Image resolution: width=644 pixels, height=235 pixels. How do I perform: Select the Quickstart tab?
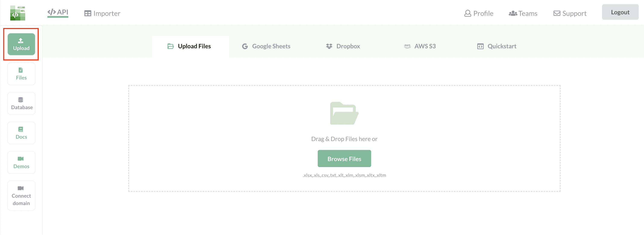coord(497,46)
